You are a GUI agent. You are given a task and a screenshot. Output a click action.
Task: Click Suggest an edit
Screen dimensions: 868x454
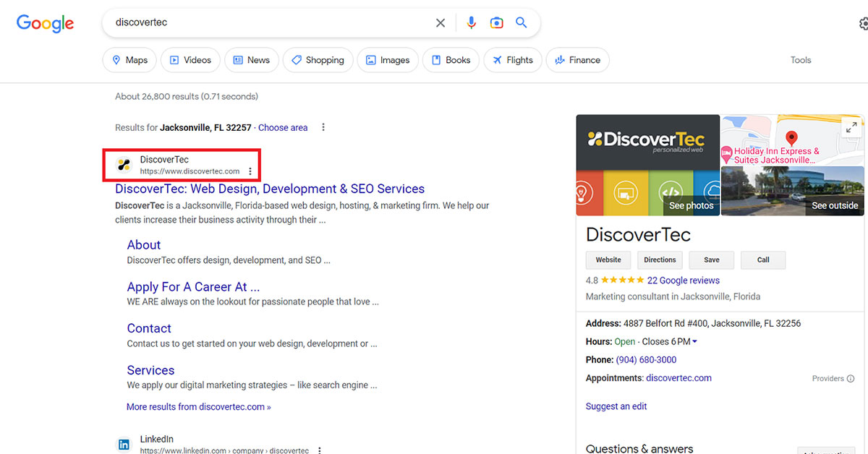pos(616,406)
